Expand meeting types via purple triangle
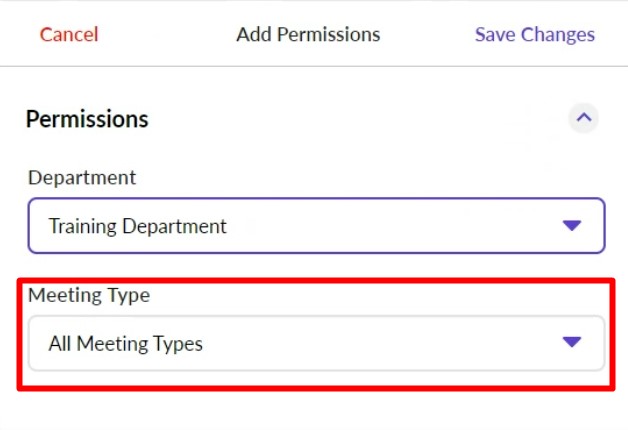Image resolution: width=628 pixels, height=430 pixels. pos(572,342)
